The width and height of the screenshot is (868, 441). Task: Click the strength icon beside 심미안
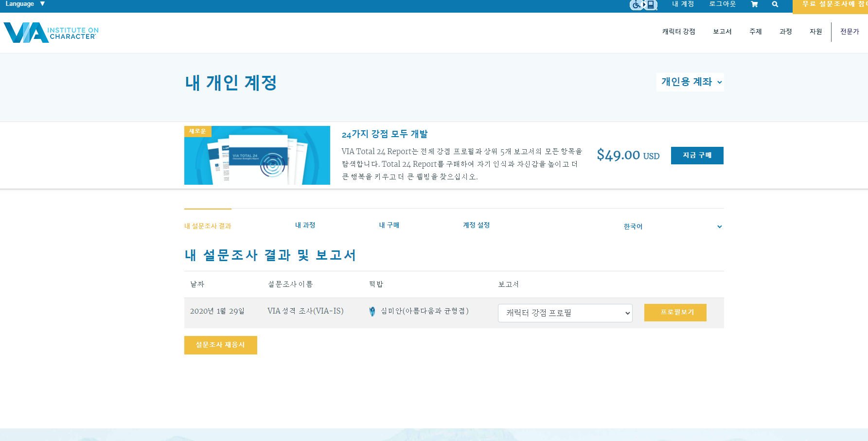[372, 312]
